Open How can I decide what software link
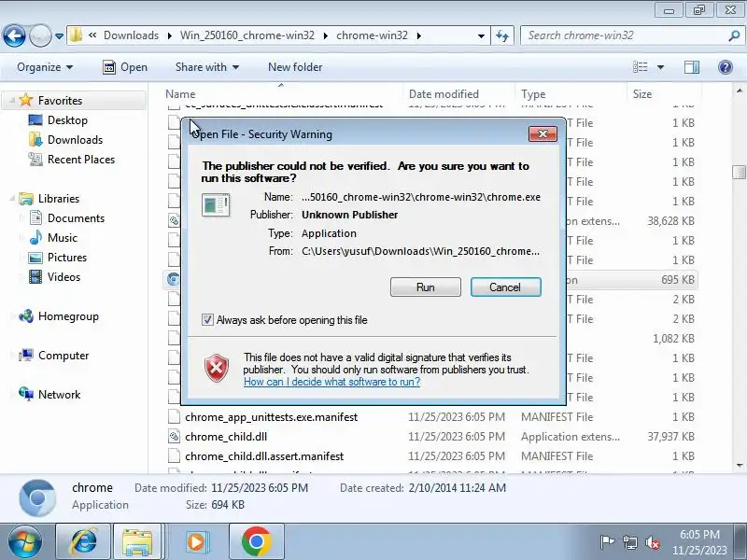Image resolution: width=747 pixels, height=560 pixels. [331, 382]
